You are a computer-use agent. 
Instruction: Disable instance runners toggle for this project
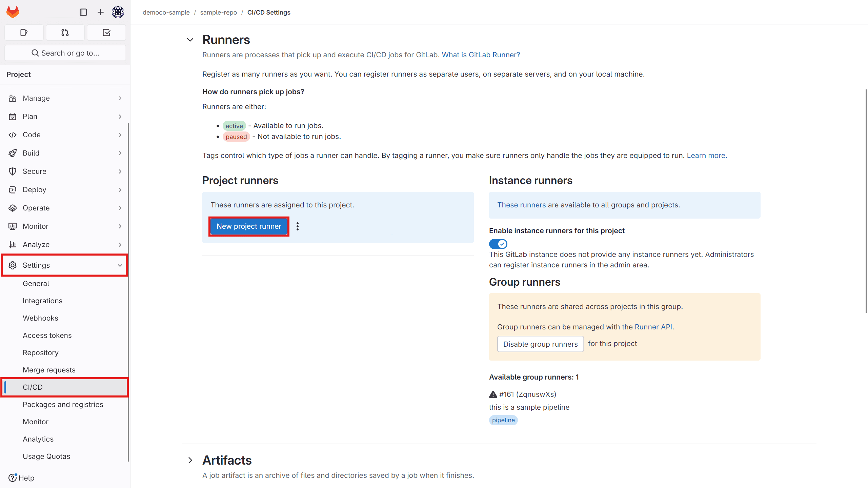click(x=498, y=244)
